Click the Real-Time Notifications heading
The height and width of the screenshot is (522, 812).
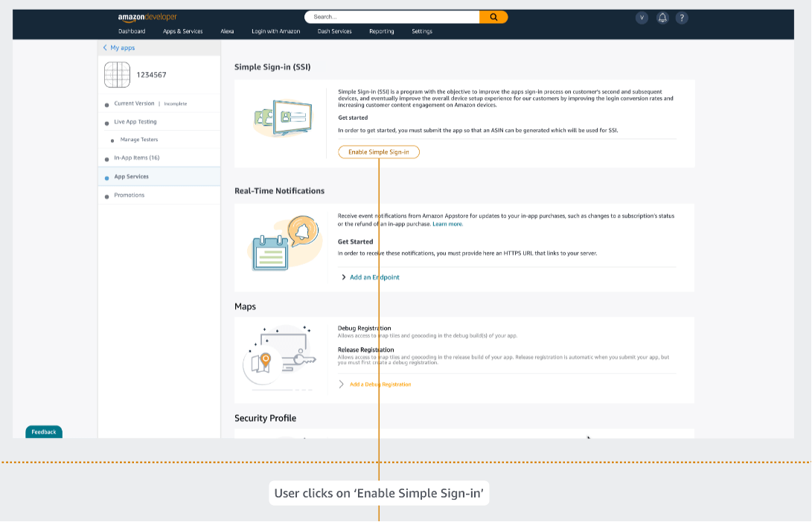(279, 191)
